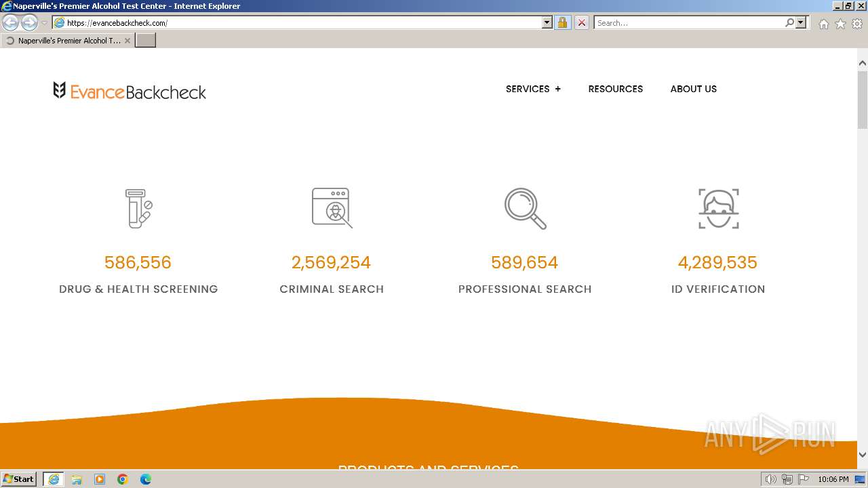
Task: Click the CRIMINAL SEARCH label
Action: (x=332, y=289)
